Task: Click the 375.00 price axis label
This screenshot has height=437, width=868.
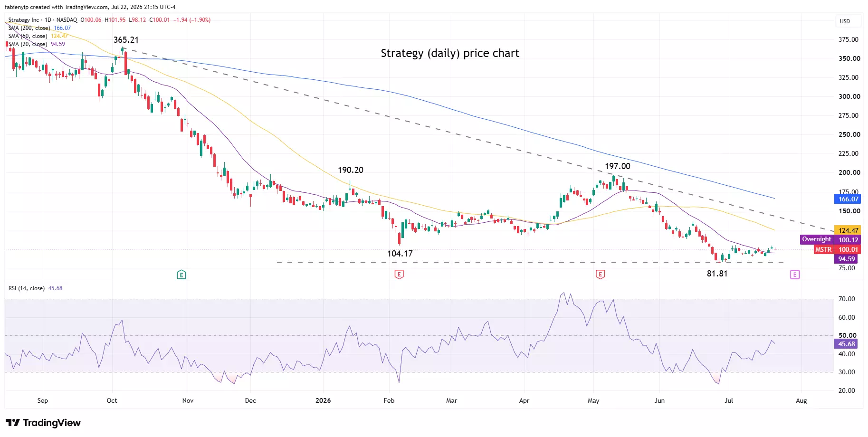Action: pos(848,39)
